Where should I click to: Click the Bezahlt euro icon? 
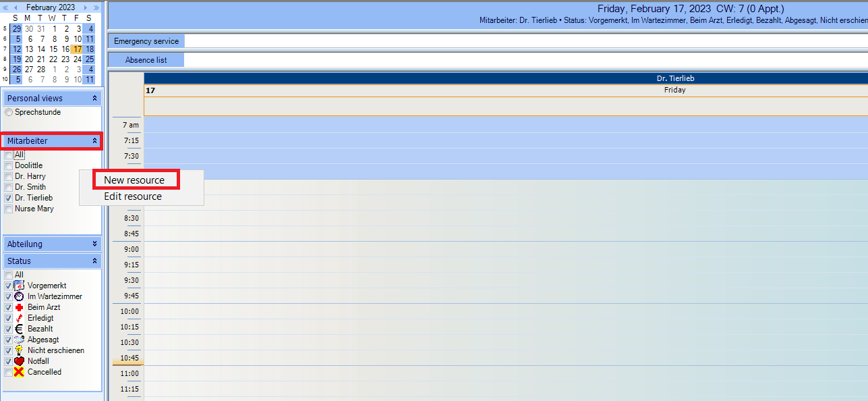point(19,329)
